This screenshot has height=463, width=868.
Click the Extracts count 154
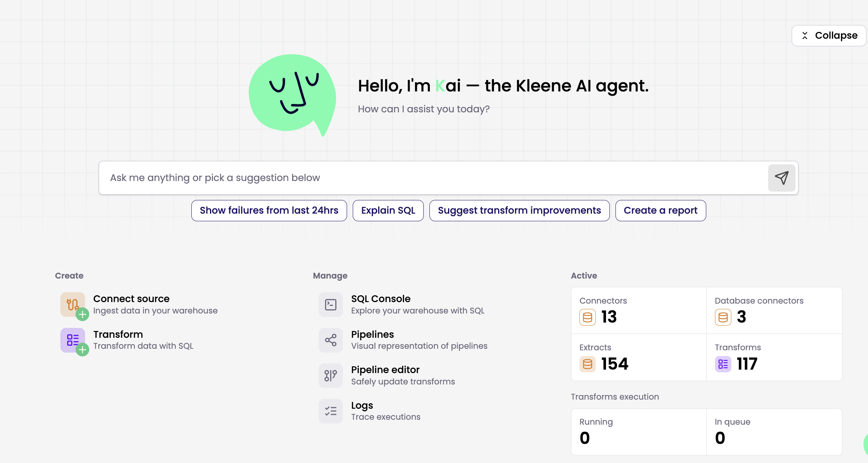(615, 364)
